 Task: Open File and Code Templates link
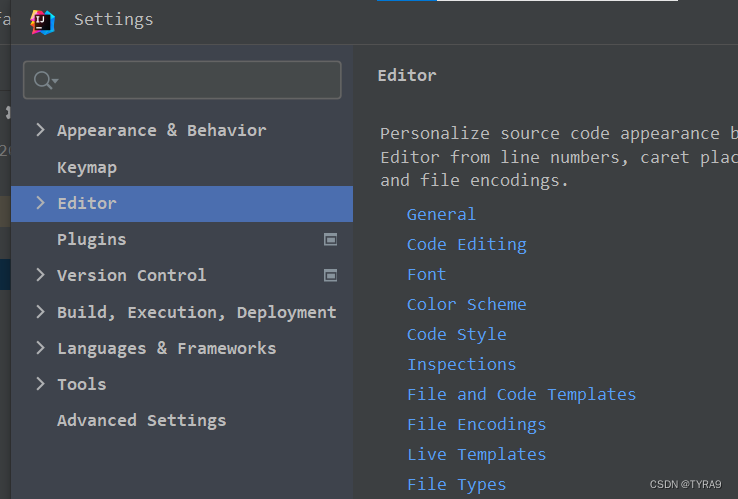(521, 394)
